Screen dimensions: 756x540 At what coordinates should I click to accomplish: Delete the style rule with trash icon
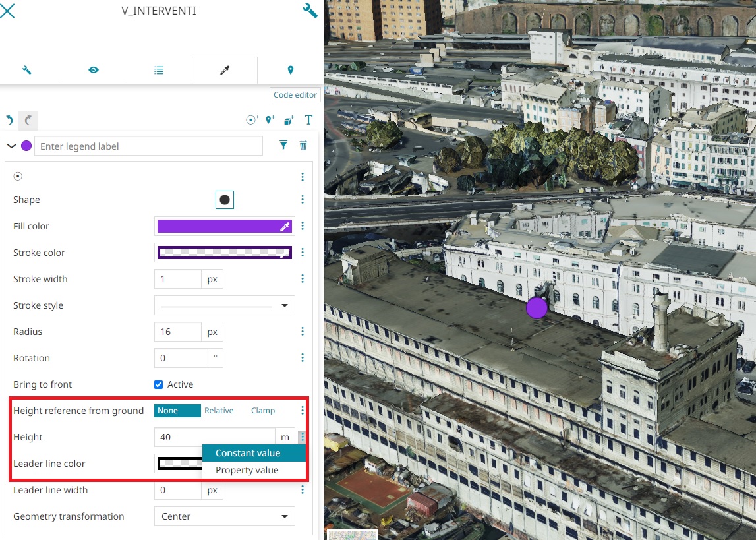pyautogui.click(x=303, y=146)
